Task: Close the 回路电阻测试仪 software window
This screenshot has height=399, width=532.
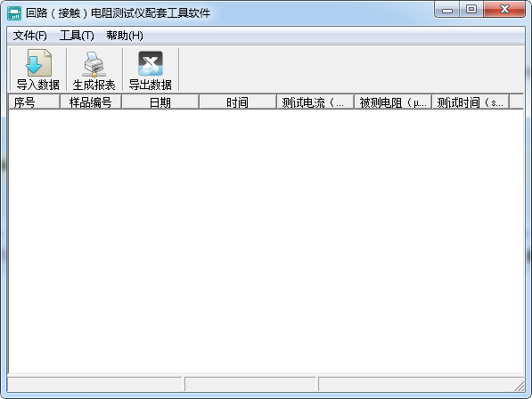Action: coord(504,10)
